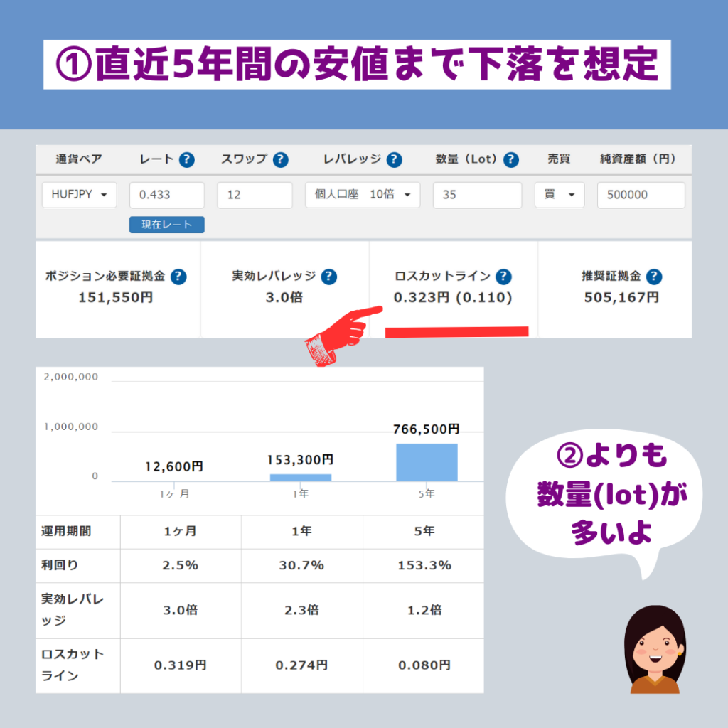Image resolution: width=728 pixels, height=728 pixels.
Task: Open help for ポジション必要証拠金
Action: (x=178, y=277)
